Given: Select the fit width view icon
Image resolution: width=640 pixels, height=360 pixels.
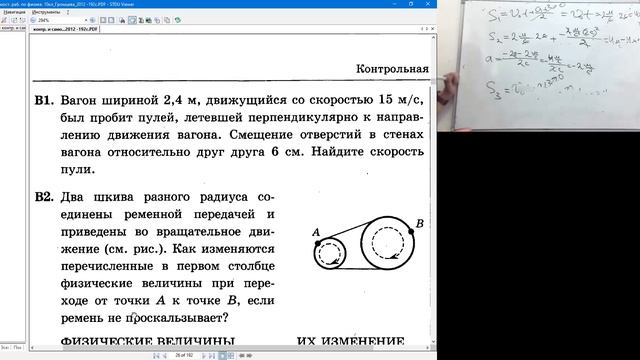Looking at the screenshot, I should 111,20.
